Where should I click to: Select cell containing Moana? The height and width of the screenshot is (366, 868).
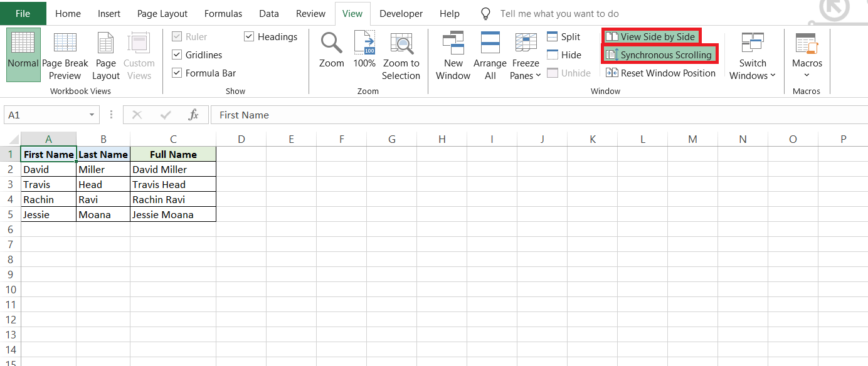click(103, 214)
